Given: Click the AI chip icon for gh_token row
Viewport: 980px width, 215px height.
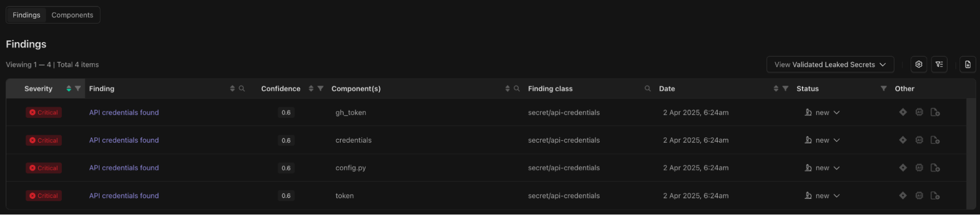Looking at the screenshot, I should tap(919, 112).
